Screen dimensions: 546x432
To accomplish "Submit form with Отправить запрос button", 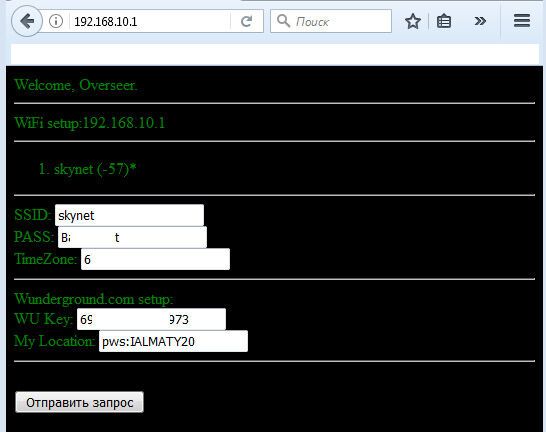I will [79, 402].
